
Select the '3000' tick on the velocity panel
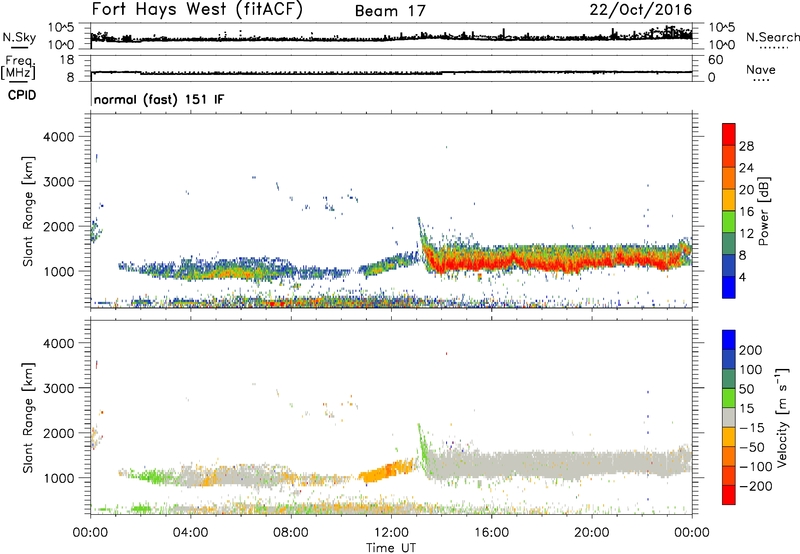(x=59, y=388)
